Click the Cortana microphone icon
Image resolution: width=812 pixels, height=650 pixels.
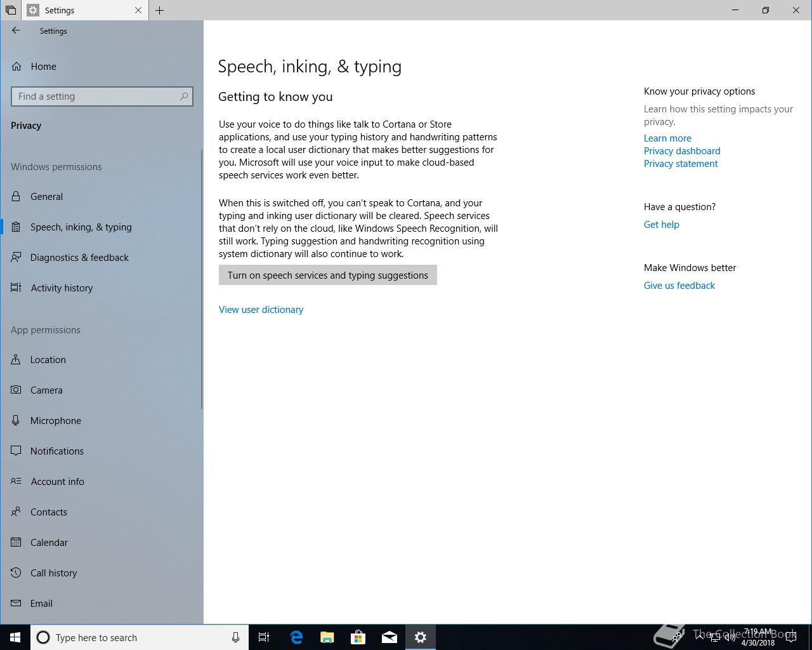[x=235, y=637]
